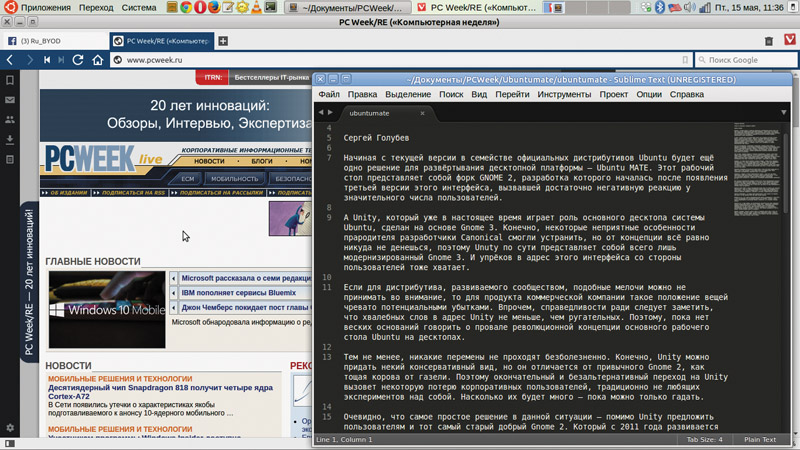800x450 pixels.
Task: Open Поиск menu in Sublime Text
Action: (451, 94)
